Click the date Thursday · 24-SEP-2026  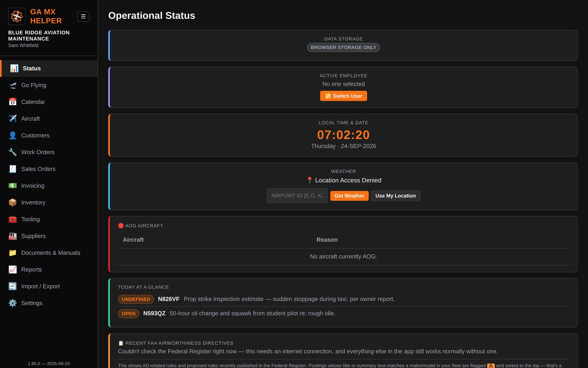click(x=343, y=146)
